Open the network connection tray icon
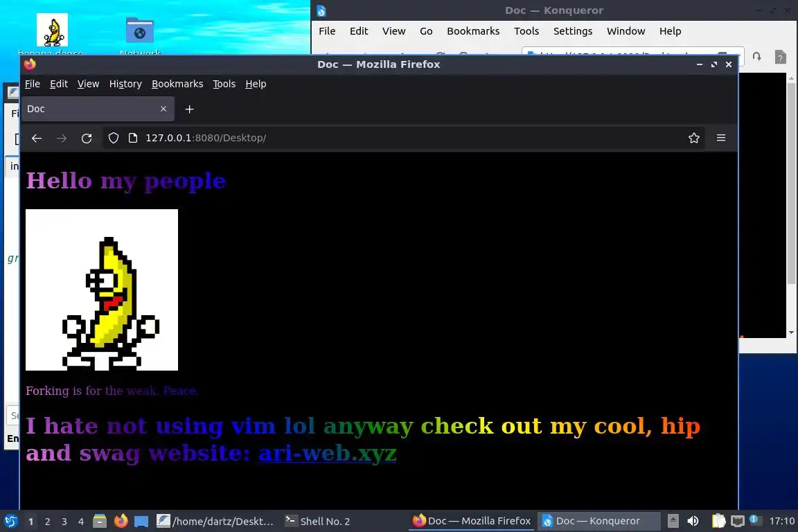 (738, 521)
